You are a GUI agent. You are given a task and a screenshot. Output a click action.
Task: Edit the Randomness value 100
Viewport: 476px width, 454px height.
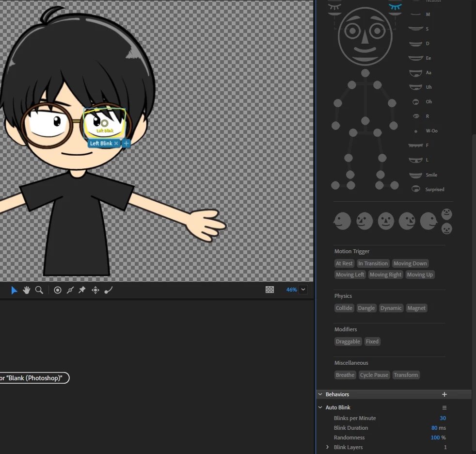point(435,438)
